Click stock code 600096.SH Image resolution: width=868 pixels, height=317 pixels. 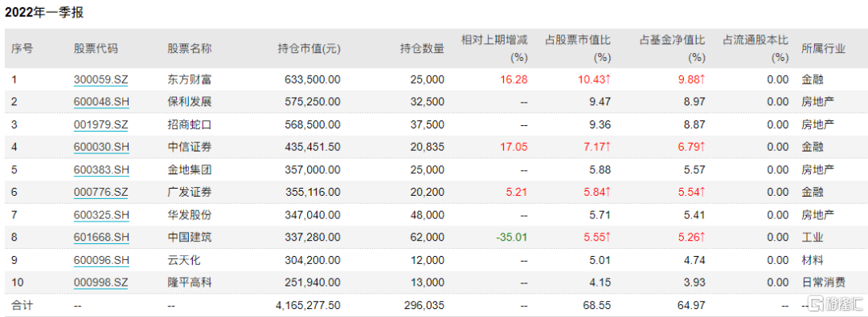[x=100, y=260]
